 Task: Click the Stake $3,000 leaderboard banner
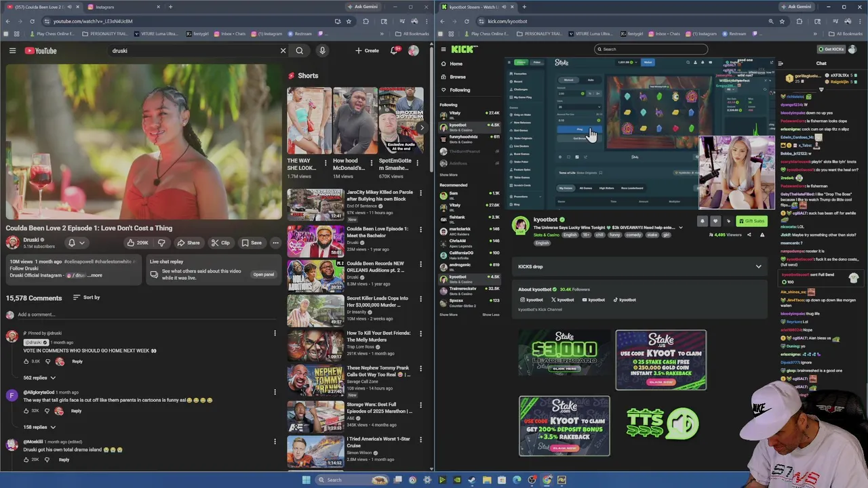pos(564,353)
